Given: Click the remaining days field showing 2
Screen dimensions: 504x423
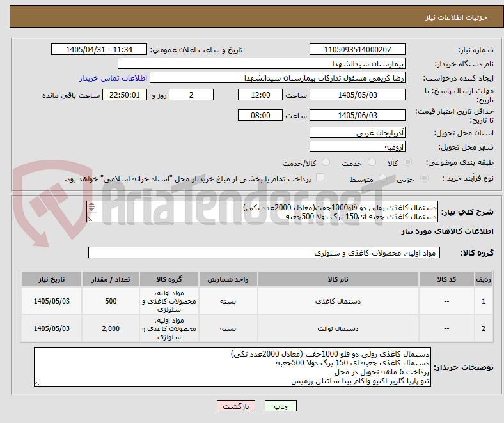Looking at the screenshot, I should pos(191,95).
